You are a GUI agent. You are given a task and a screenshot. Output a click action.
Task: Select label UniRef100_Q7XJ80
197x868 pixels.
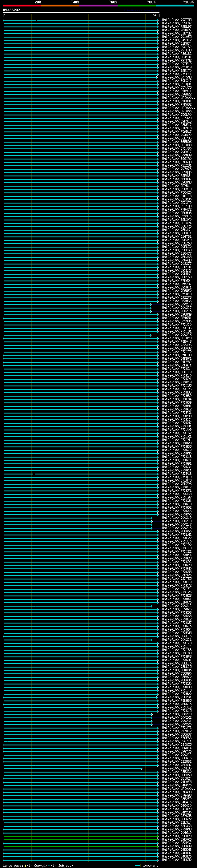pos(176,149)
